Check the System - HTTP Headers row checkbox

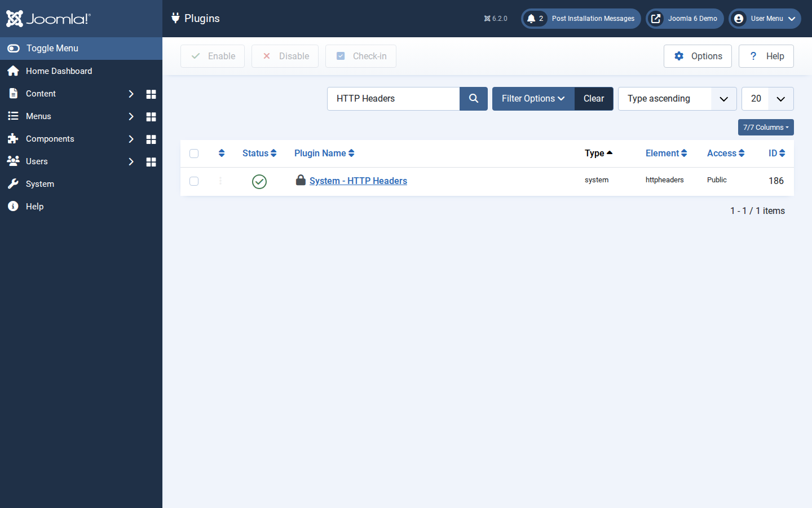[x=194, y=181]
